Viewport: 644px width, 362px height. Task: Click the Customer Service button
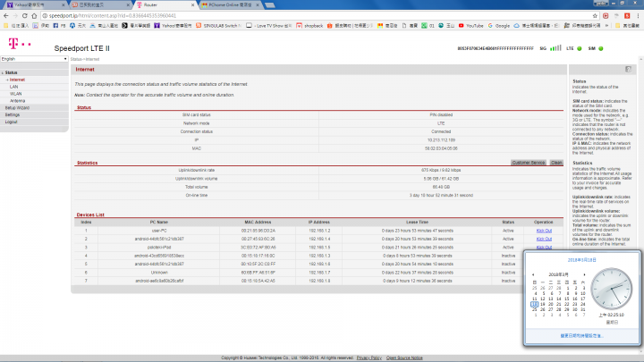(529, 163)
